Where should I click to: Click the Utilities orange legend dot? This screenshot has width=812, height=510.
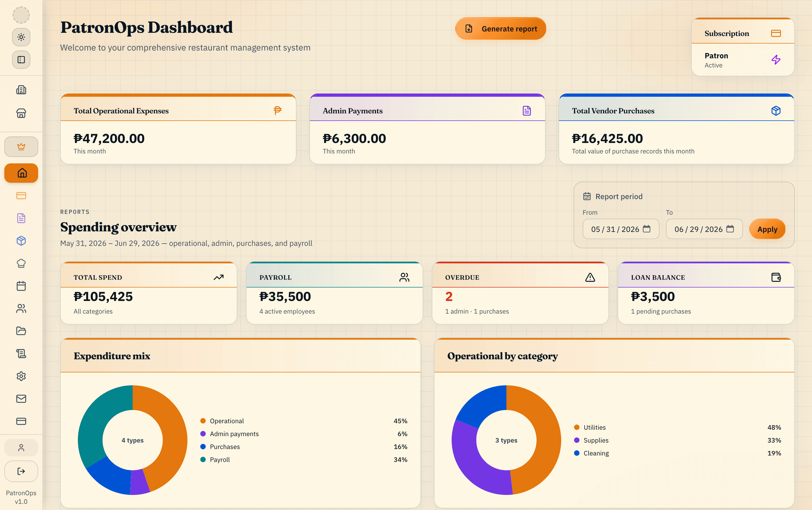pyautogui.click(x=577, y=427)
